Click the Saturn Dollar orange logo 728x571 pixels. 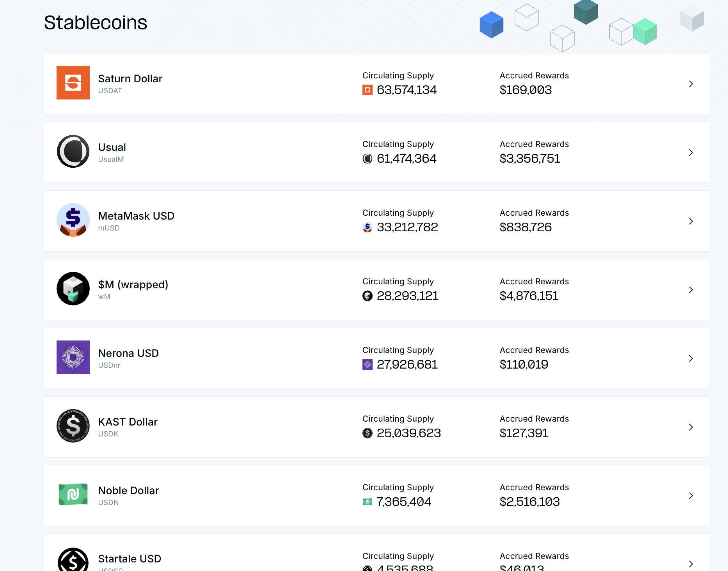(73, 83)
